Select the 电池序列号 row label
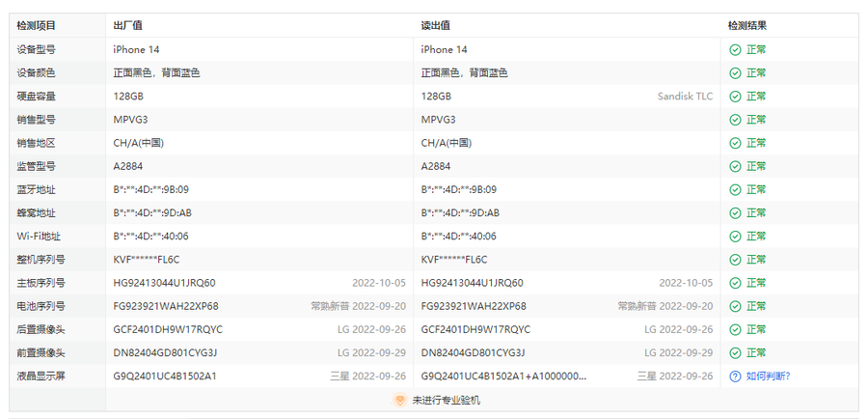 coord(41,306)
